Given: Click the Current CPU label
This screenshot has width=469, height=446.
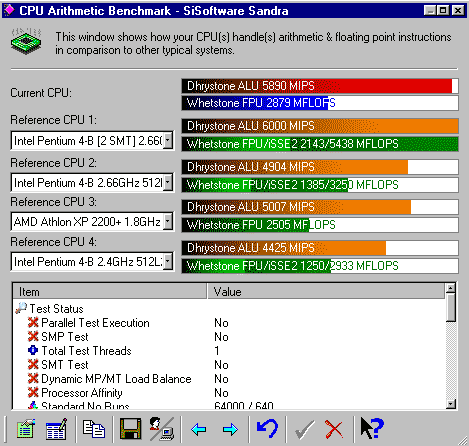Looking at the screenshot, I should [41, 93].
